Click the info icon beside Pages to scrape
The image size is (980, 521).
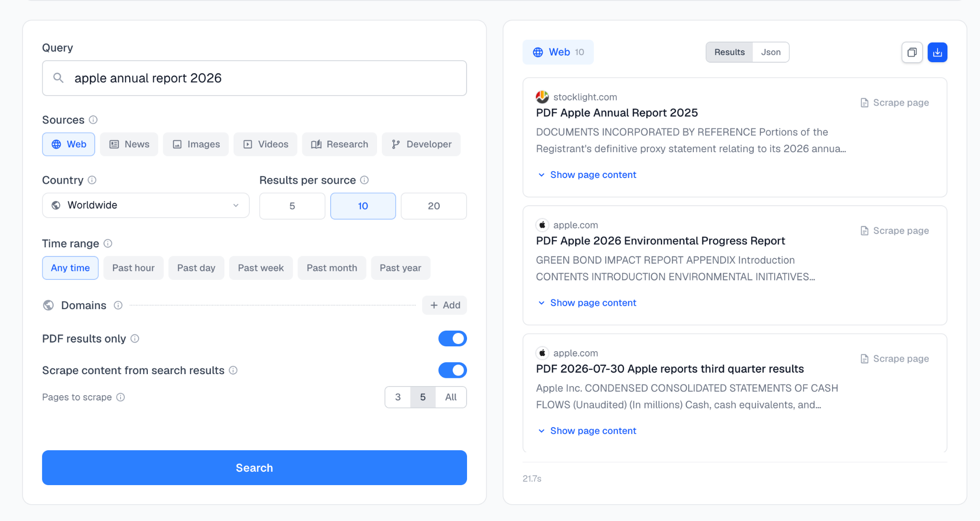pyautogui.click(x=121, y=397)
